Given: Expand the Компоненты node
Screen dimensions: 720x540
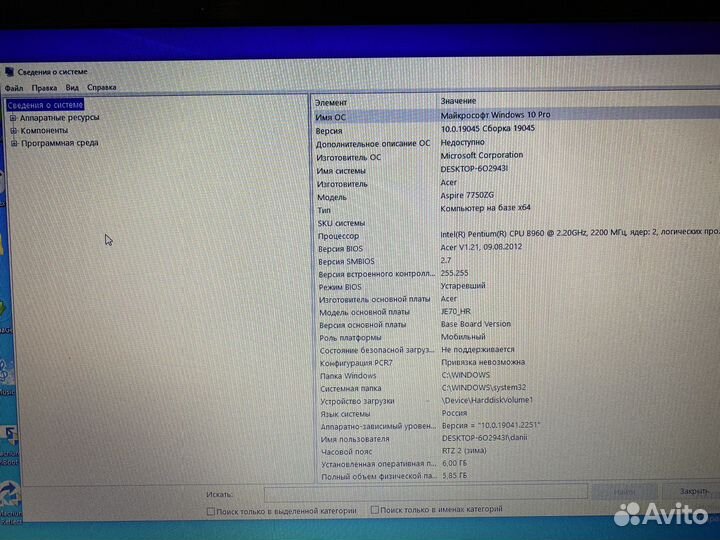Looking at the screenshot, I should [x=14, y=131].
